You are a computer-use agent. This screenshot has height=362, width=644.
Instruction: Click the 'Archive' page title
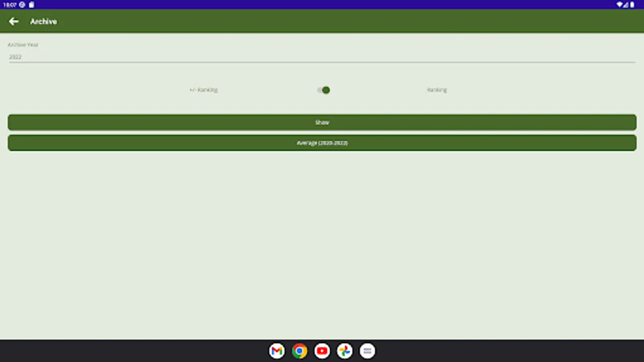point(43,22)
